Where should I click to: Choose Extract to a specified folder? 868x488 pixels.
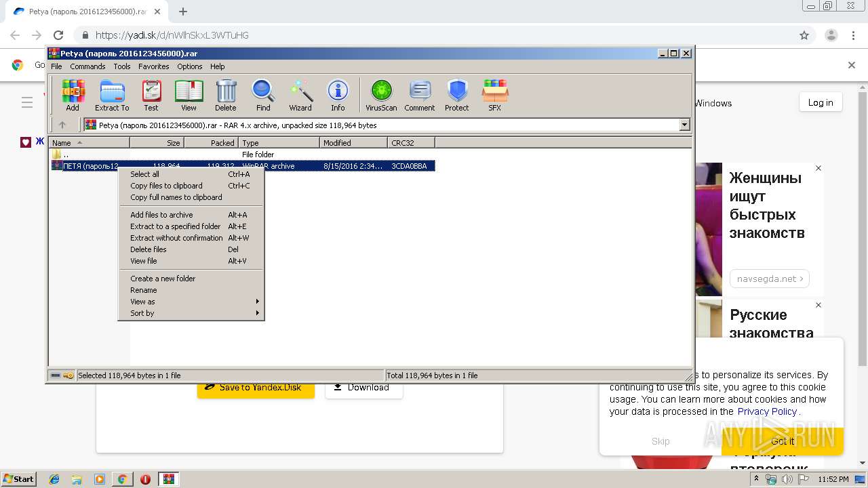coord(191,226)
